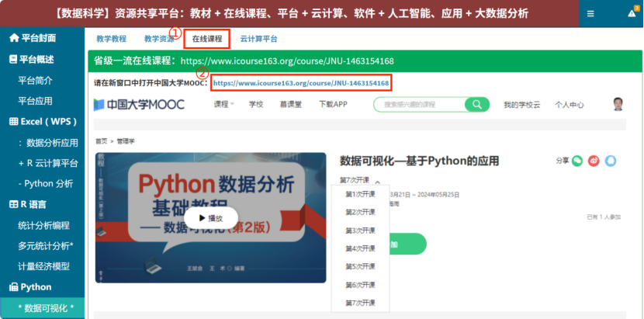This screenshot has height=319, width=644.
Task: Click 管理学 breadcrumb link
Action: click(126, 141)
